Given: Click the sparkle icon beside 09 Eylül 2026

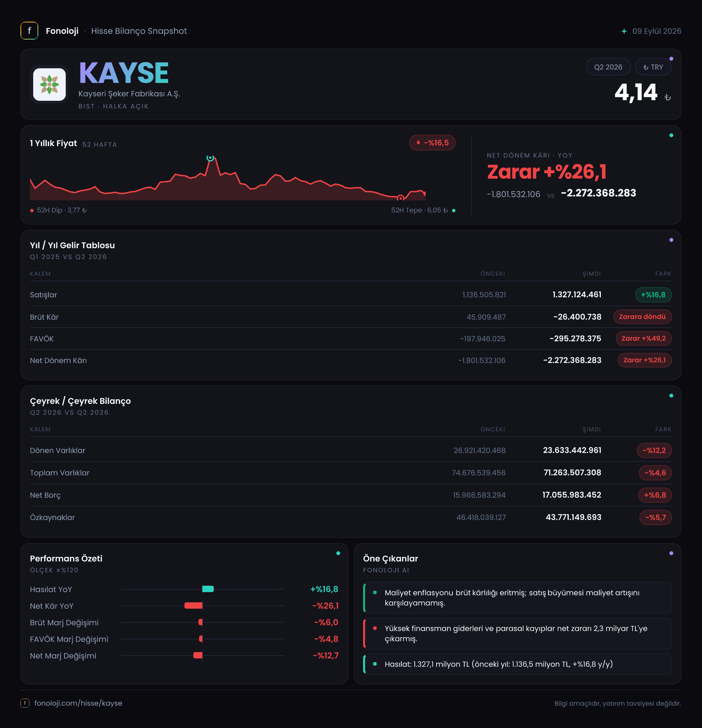Looking at the screenshot, I should coord(624,31).
